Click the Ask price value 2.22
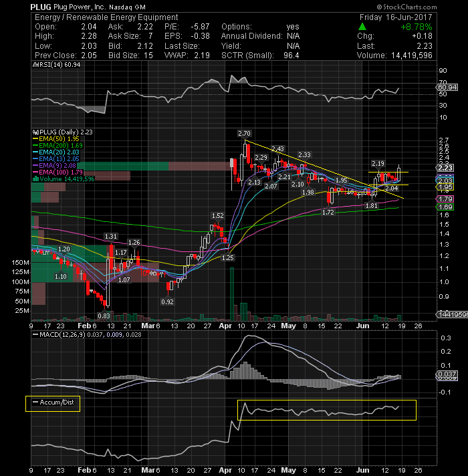The height and width of the screenshot is (476, 468). (x=145, y=27)
